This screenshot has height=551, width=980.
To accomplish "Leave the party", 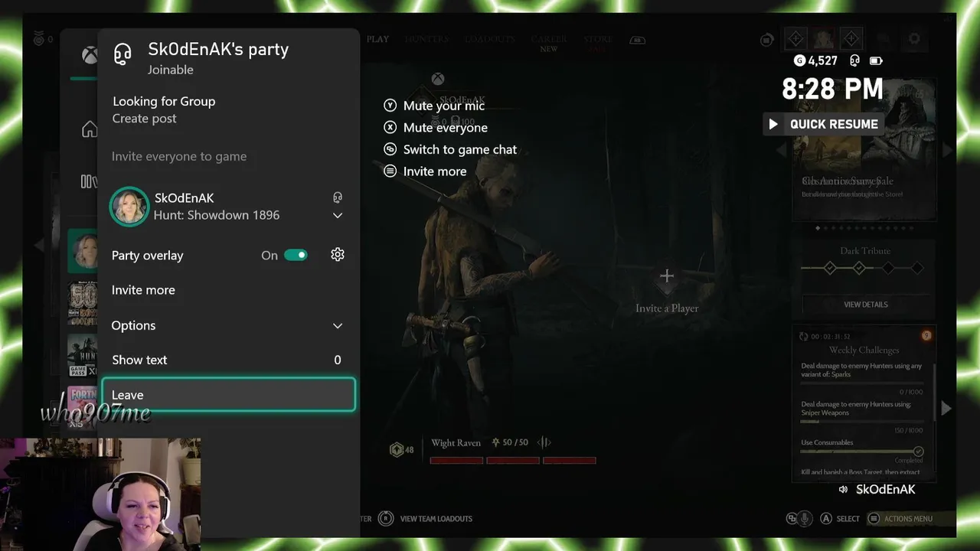I will click(228, 395).
